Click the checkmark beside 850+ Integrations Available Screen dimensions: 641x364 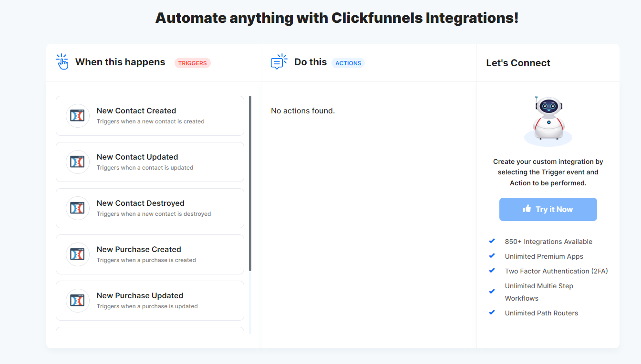tap(492, 241)
